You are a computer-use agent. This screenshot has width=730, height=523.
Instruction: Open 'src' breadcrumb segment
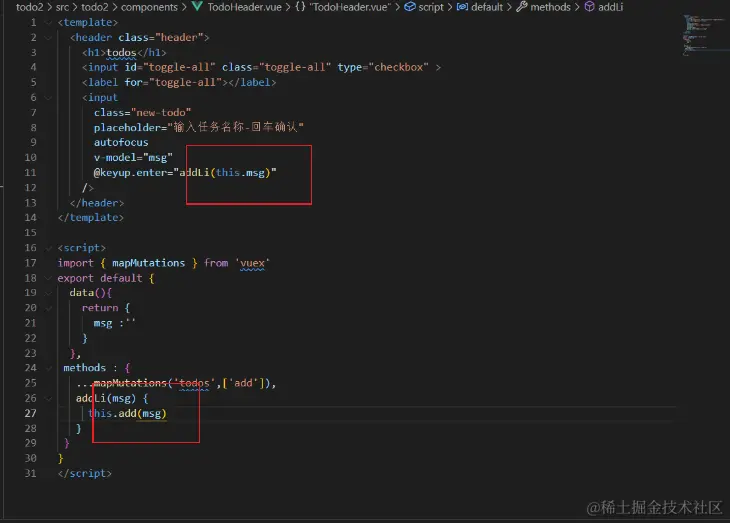pos(62,7)
